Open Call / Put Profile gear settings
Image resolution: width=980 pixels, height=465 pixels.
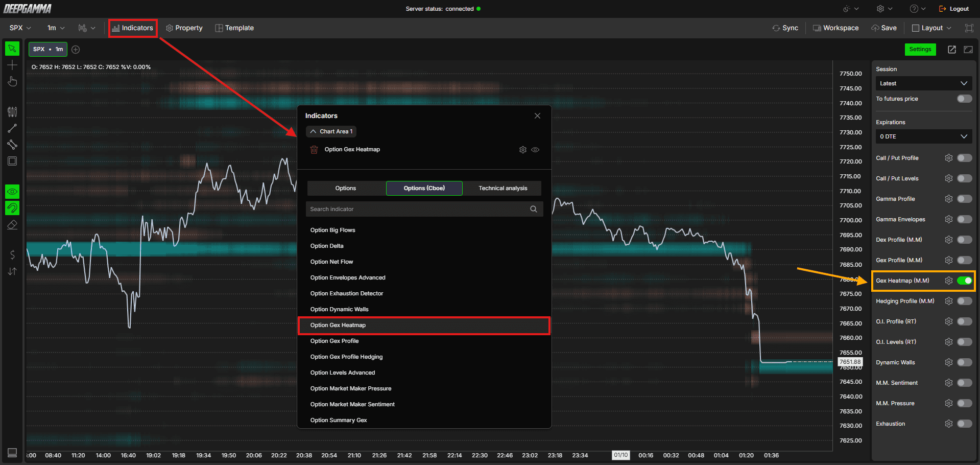(x=949, y=158)
